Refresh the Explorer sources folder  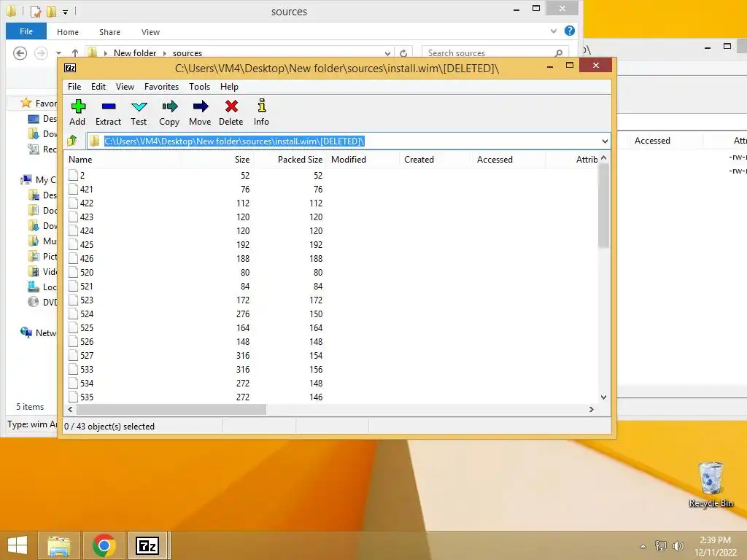(403, 52)
